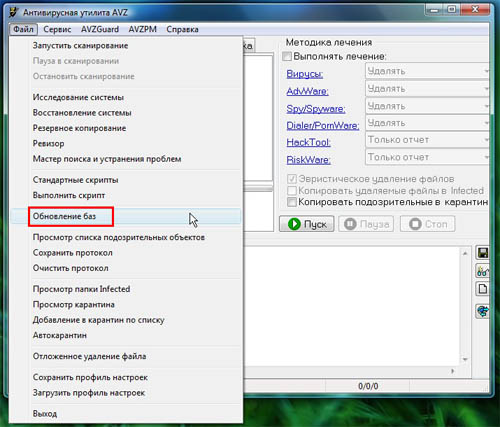Click the 0/0/0 status bar counter
500x427 pixels.
pyautogui.click(x=368, y=386)
